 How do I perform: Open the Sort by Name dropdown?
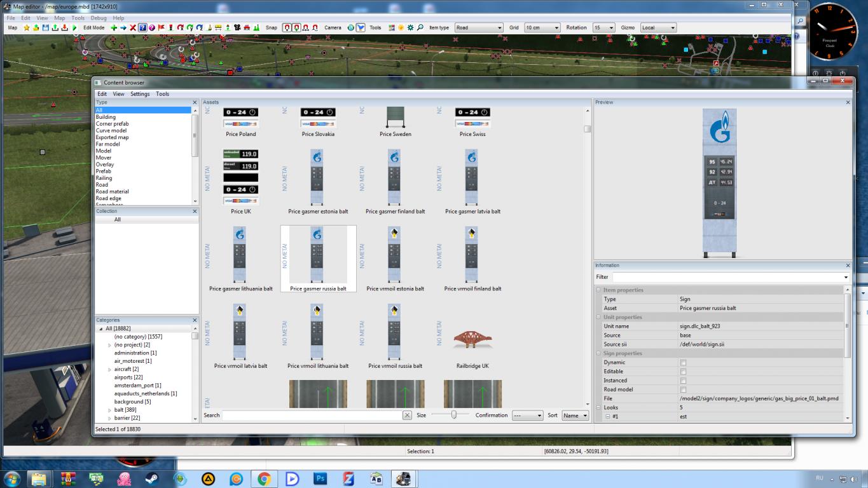pyautogui.click(x=575, y=415)
